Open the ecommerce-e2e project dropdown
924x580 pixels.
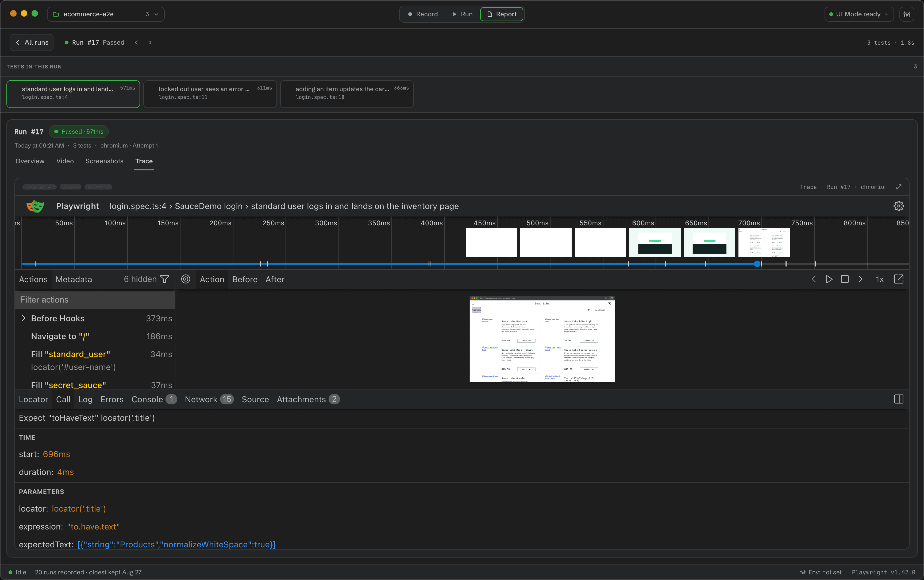click(x=106, y=14)
